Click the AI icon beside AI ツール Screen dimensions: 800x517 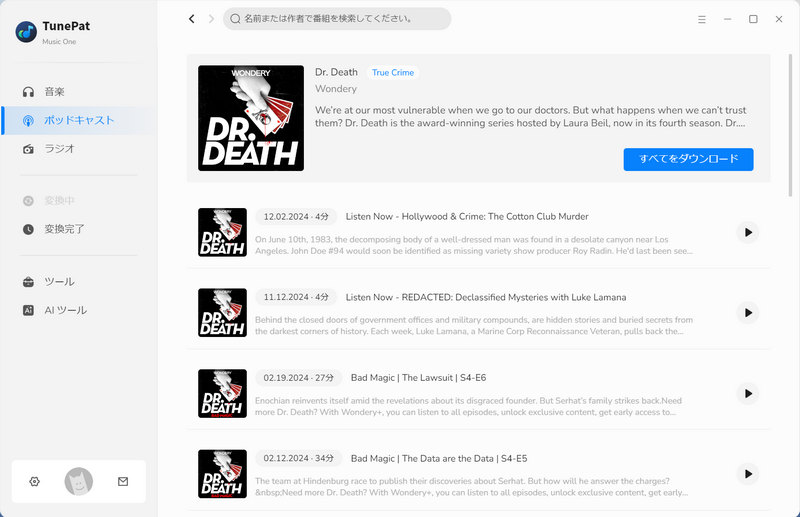click(x=29, y=310)
